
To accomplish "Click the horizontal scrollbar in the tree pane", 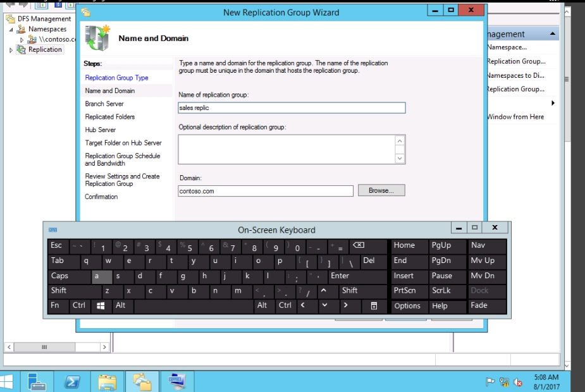I will tap(44, 346).
